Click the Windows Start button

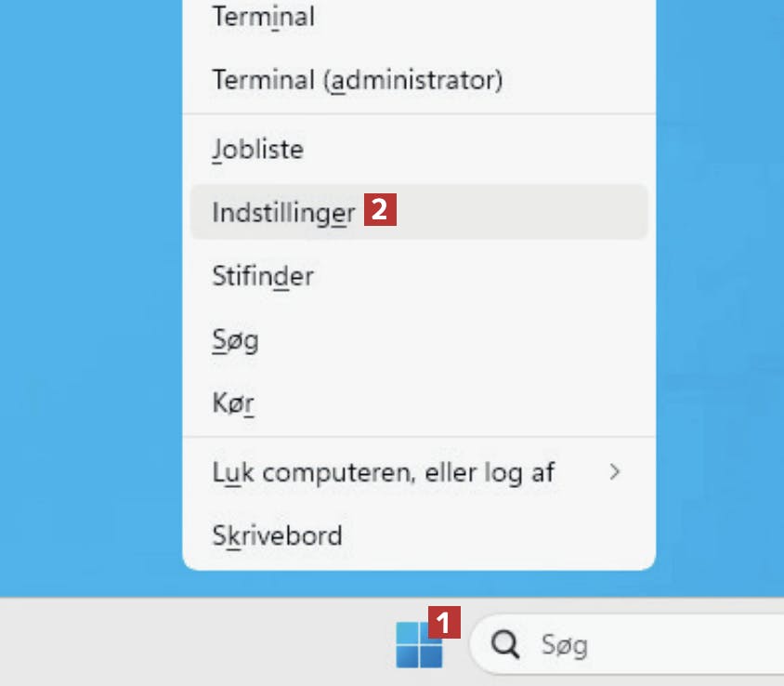coord(418,644)
